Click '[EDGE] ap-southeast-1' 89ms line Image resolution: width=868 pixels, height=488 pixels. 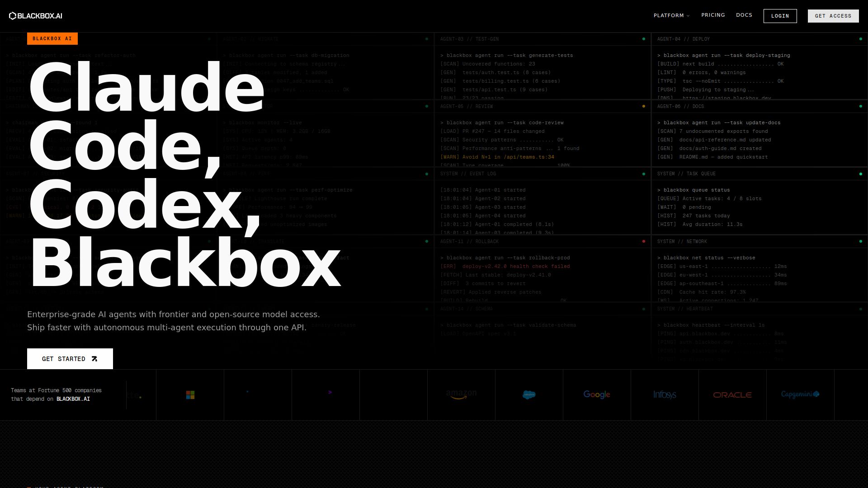coord(722,284)
